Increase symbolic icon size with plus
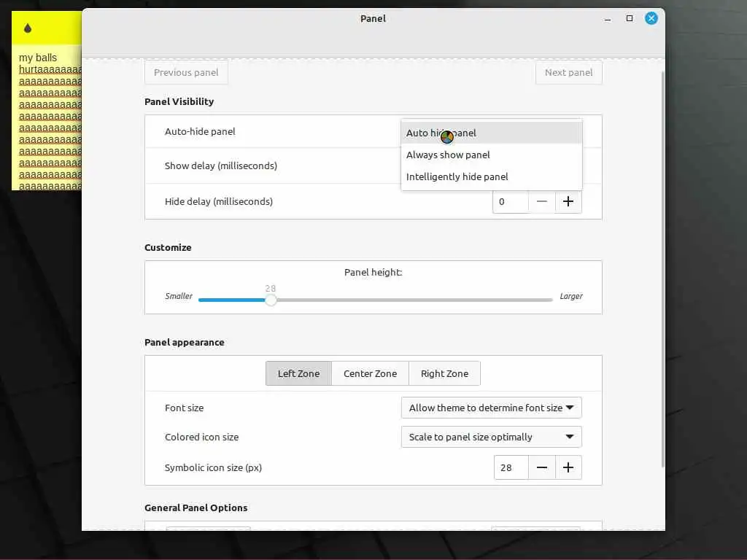The height and width of the screenshot is (560, 747). click(568, 467)
